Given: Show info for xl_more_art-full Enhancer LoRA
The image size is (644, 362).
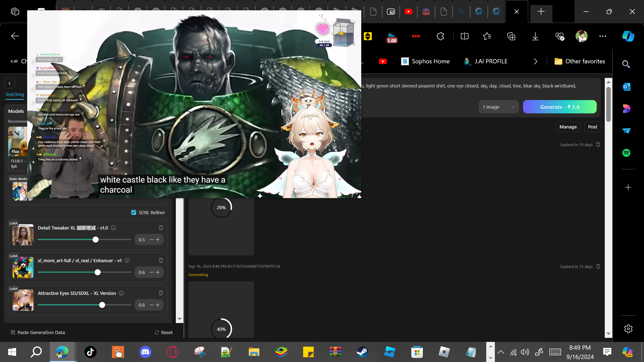Looking at the screenshot, I should click(x=127, y=260).
